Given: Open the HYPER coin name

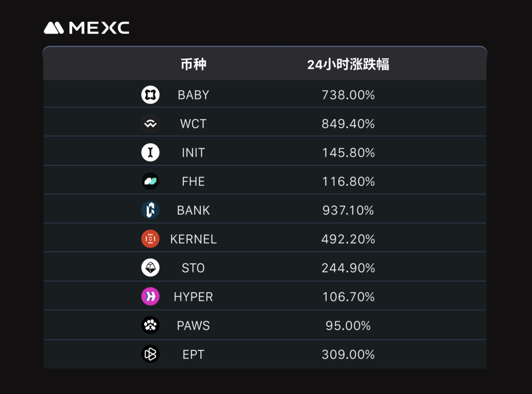Looking at the screenshot, I should click(x=193, y=297).
